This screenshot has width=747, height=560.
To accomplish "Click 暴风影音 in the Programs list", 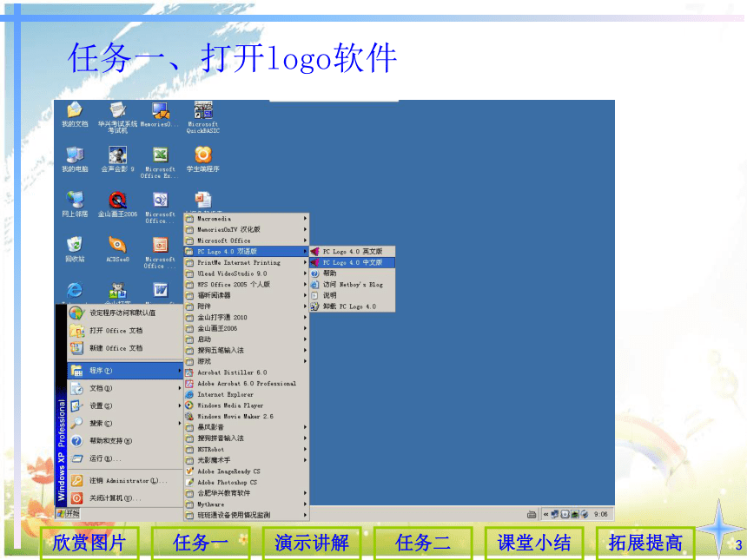I will point(247,427).
